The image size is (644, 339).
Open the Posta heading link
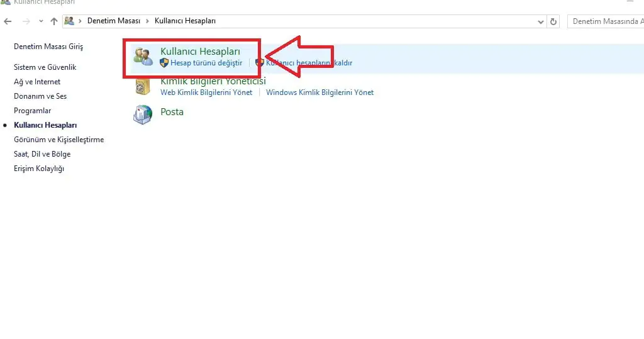[172, 112]
